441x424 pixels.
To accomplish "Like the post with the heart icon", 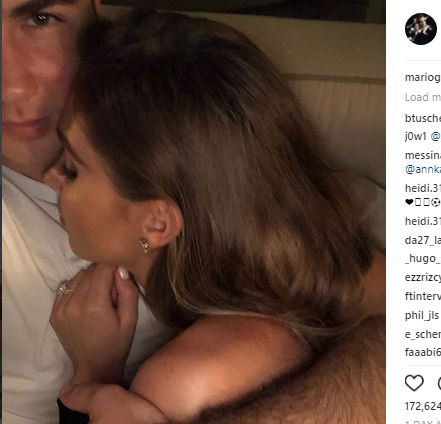I will click(x=414, y=383).
